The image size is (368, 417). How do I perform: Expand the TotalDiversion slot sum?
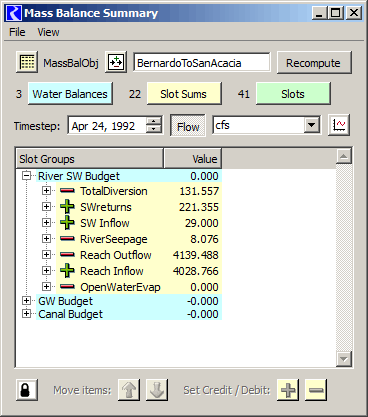tap(46, 191)
